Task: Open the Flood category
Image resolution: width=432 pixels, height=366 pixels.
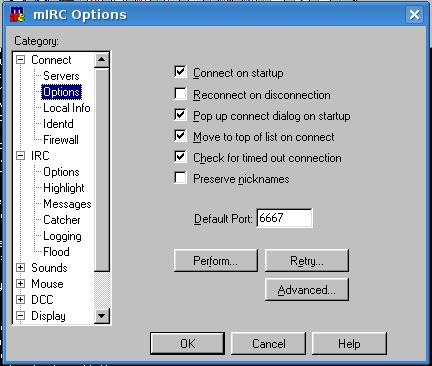Action: coord(56,252)
